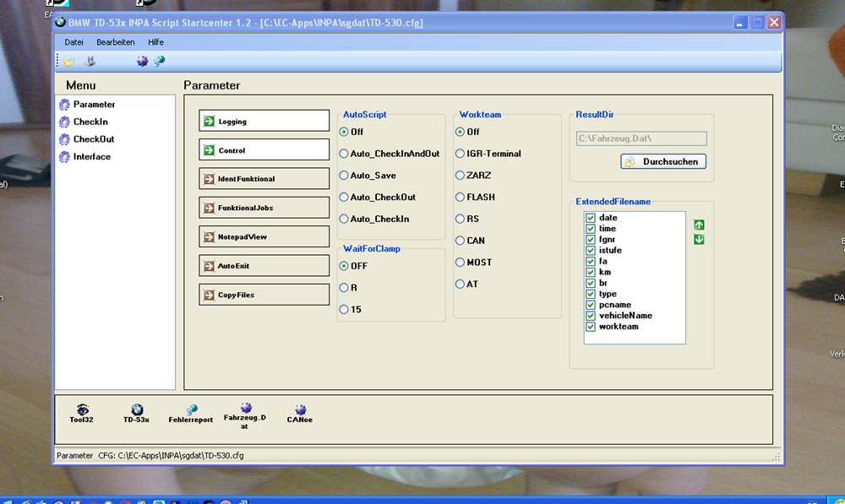Click the open folder toolbar icon

[x=69, y=62]
